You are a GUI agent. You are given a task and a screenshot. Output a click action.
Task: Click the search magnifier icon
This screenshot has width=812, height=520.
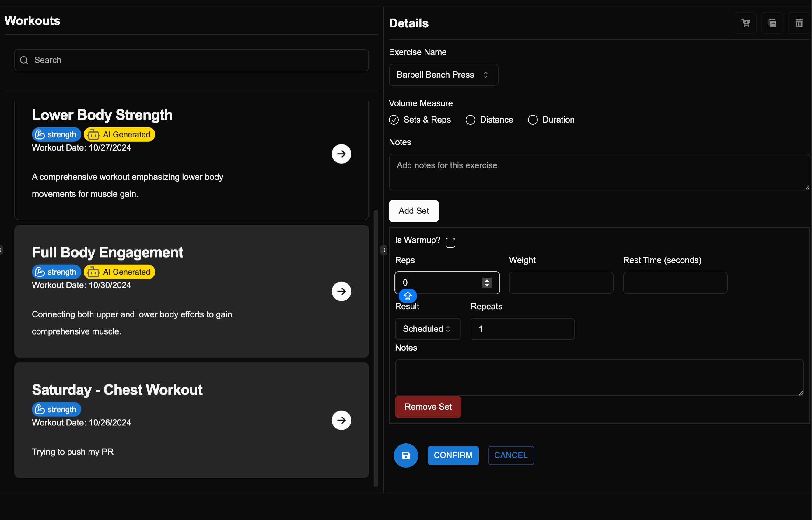point(24,60)
